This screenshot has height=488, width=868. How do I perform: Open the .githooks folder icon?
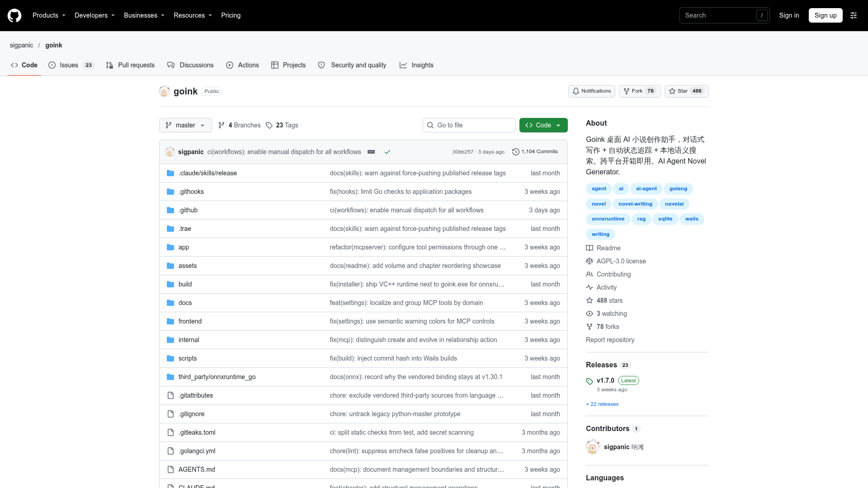coord(170,192)
